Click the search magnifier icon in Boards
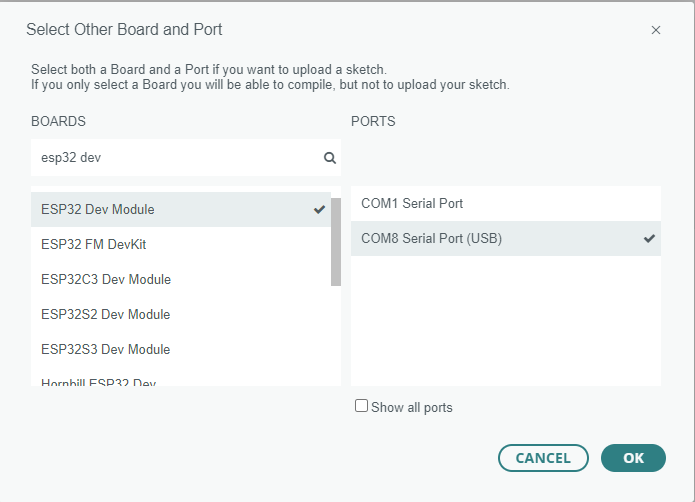The height and width of the screenshot is (502, 695). coord(330,158)
